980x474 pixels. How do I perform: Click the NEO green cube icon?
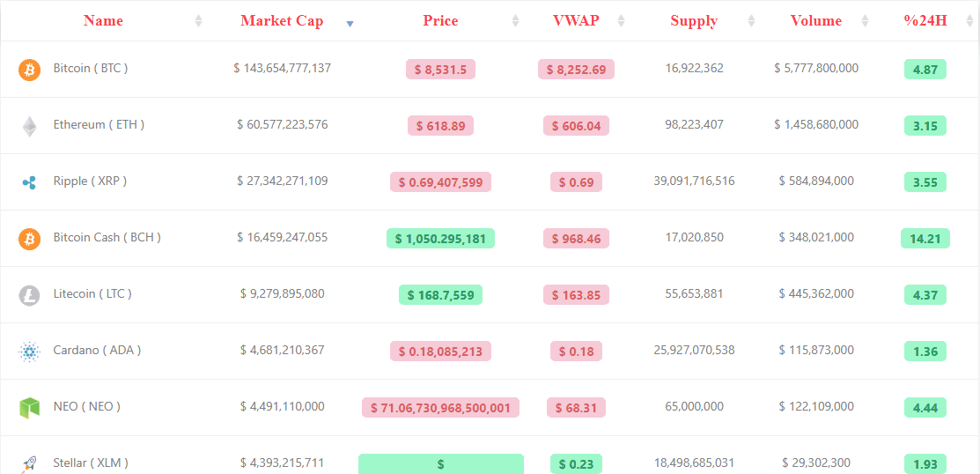coord(29,408)
